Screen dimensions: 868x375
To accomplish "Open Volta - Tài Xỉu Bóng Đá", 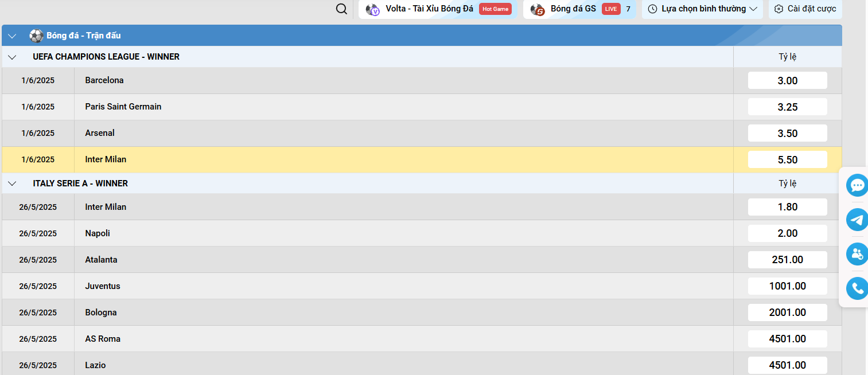I will click(x=437, y=9).
